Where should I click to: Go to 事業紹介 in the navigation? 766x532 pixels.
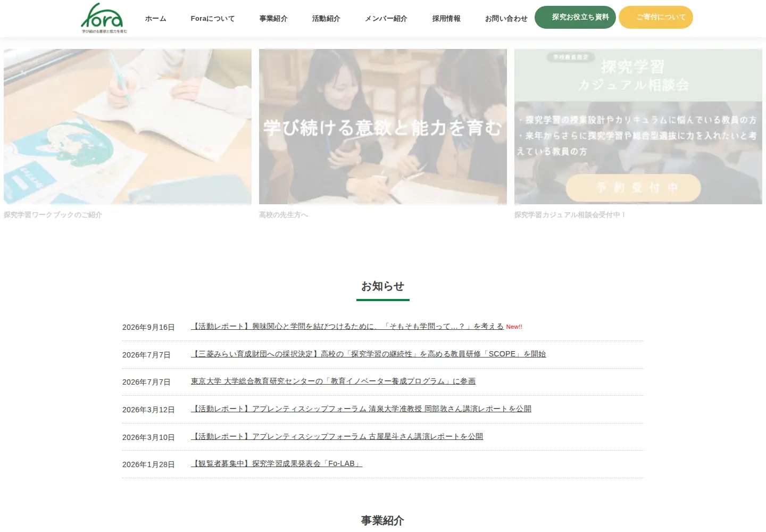273,19
